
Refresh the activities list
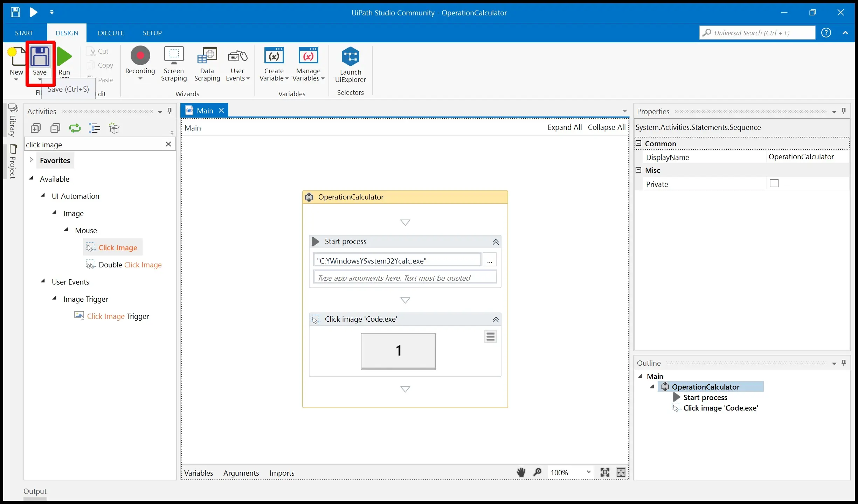[75, 128]
